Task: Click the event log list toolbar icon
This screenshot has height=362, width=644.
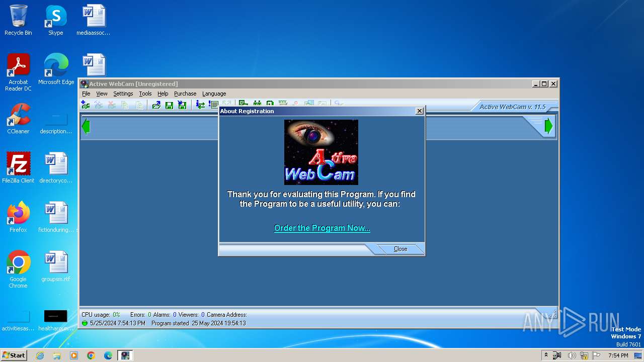Action: 213,105
